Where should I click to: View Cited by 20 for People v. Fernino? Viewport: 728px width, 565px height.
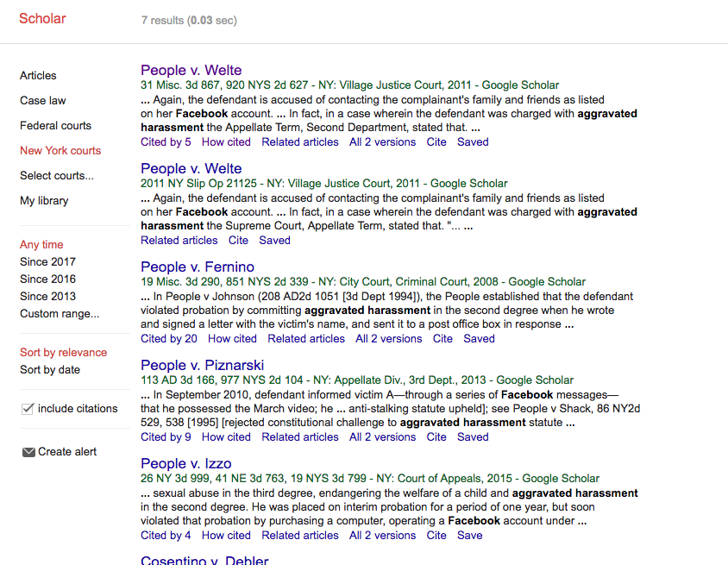[169, 338]
